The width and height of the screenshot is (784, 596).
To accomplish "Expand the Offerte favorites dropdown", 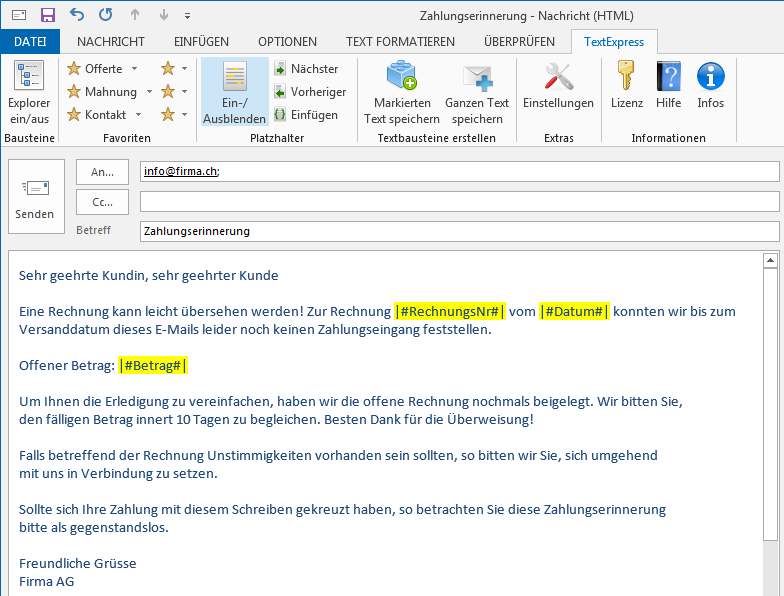I will tap(136, 69).
